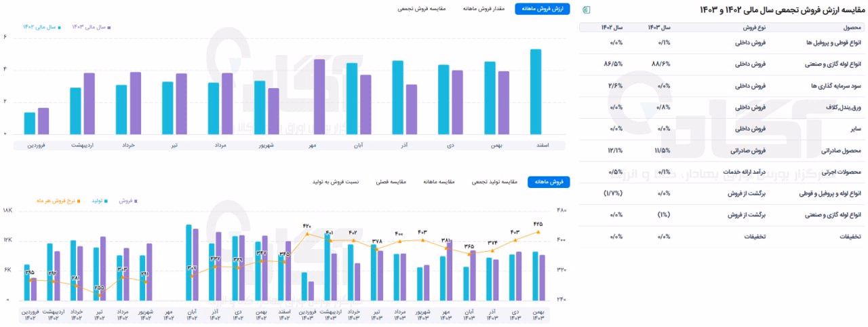Viewport: 868px width, 327px height.
Task: Click the purple 'فروردین' bar in the top chart
Action: tap(43, 121)
